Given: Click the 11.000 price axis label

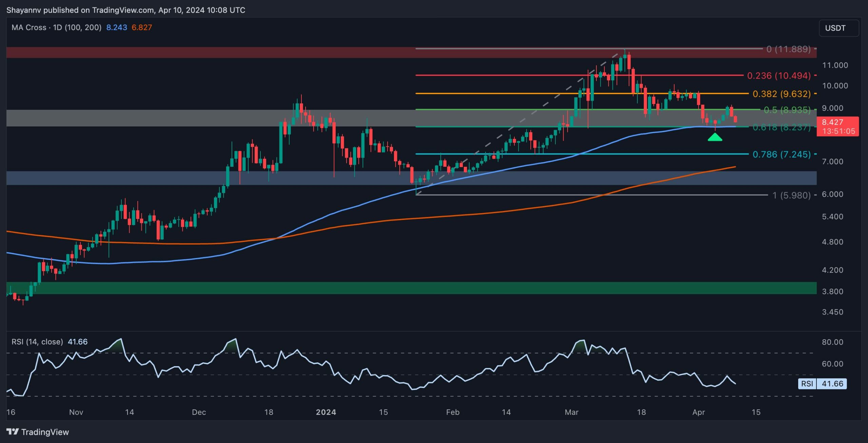Looking at the screenshot, I should [x=835, y=65].
